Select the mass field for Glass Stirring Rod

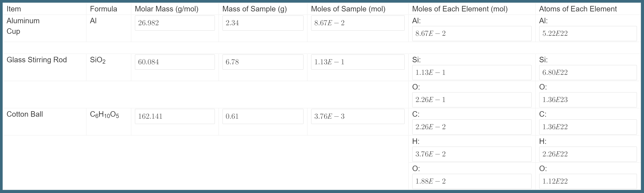(263, 62)
